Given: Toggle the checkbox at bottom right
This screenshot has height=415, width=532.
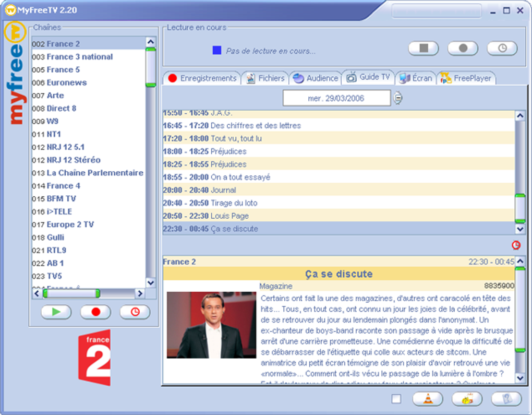Looking at the screenshot, I should click(396, 399).
